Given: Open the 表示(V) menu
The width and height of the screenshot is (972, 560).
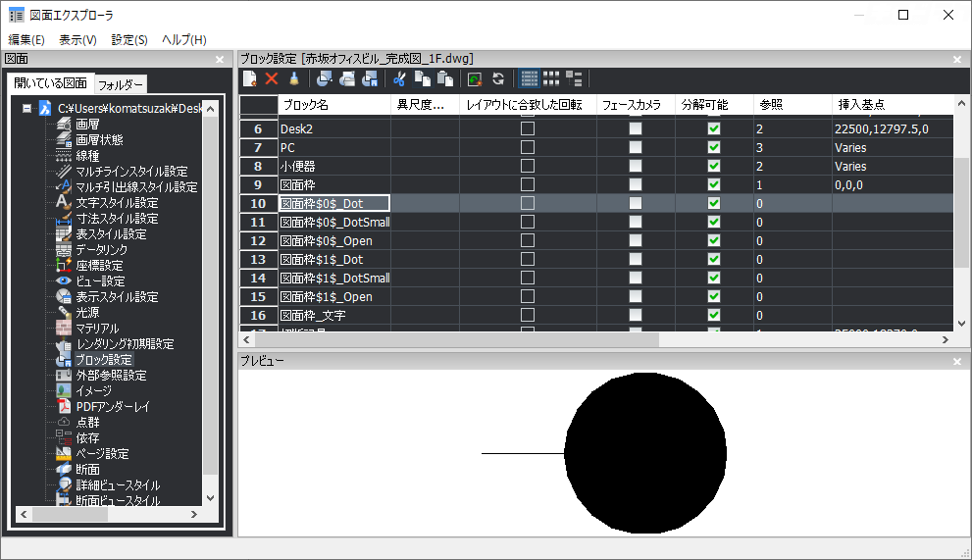Looking at the screenshot, I should (x=77, y=39).
